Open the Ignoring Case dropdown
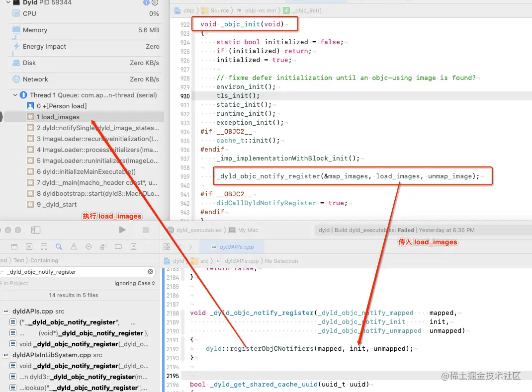Screen dimensions: 532x392 click(135, 283)
